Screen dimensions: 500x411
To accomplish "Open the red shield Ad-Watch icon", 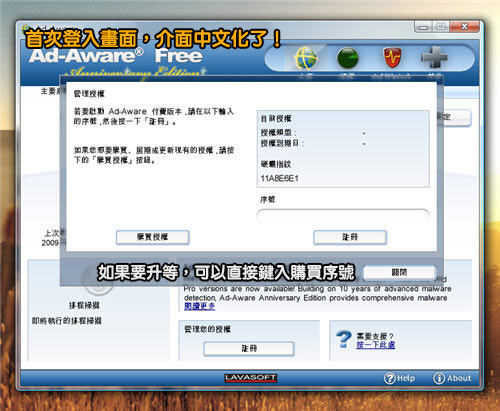I will click(392, 58).
